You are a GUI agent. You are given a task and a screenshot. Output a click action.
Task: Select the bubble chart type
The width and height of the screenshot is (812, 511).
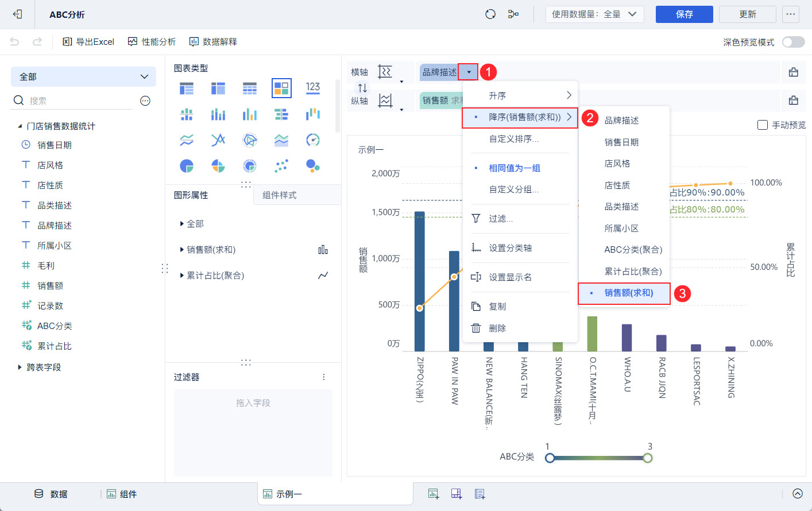tap(313, 166)
